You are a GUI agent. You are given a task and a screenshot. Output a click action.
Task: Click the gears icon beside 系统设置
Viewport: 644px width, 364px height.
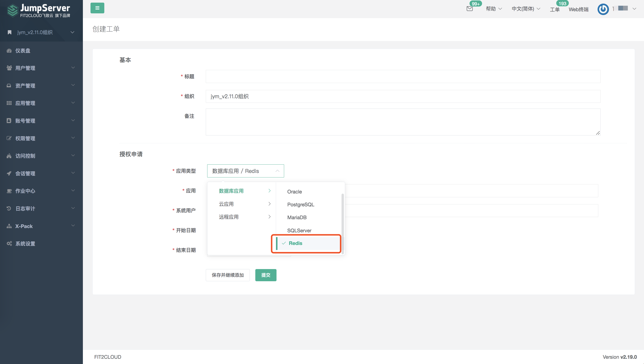(x=9, y=243)
